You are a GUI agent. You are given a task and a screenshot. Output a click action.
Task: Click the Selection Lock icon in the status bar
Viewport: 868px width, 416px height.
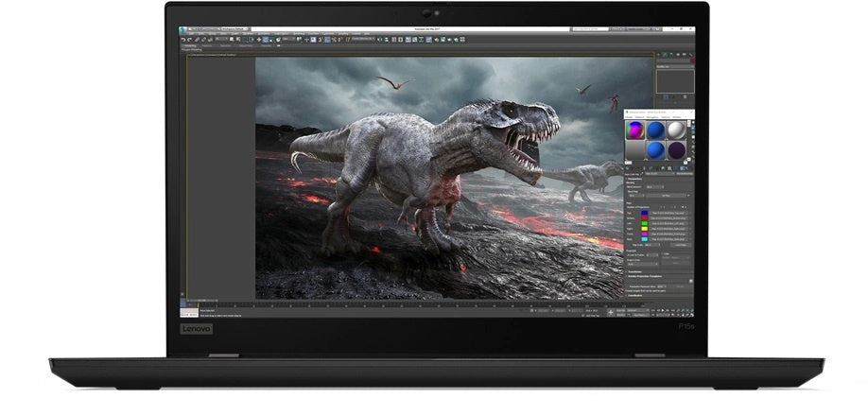pos(531,310)
